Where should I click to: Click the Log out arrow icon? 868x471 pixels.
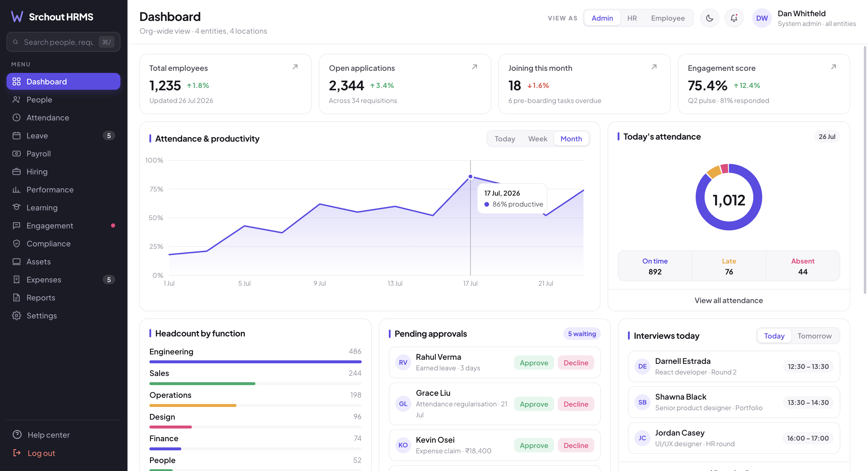coord(17,453)
